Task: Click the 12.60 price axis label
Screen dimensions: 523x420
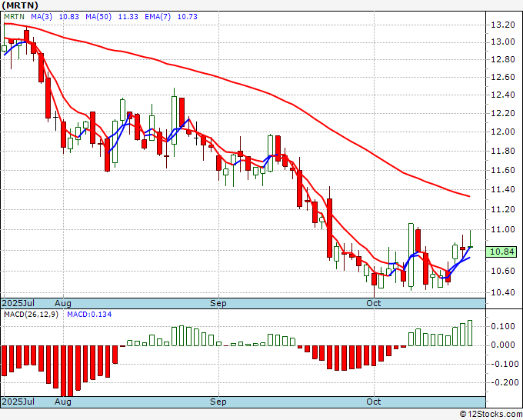Action: tap(503, 77)
